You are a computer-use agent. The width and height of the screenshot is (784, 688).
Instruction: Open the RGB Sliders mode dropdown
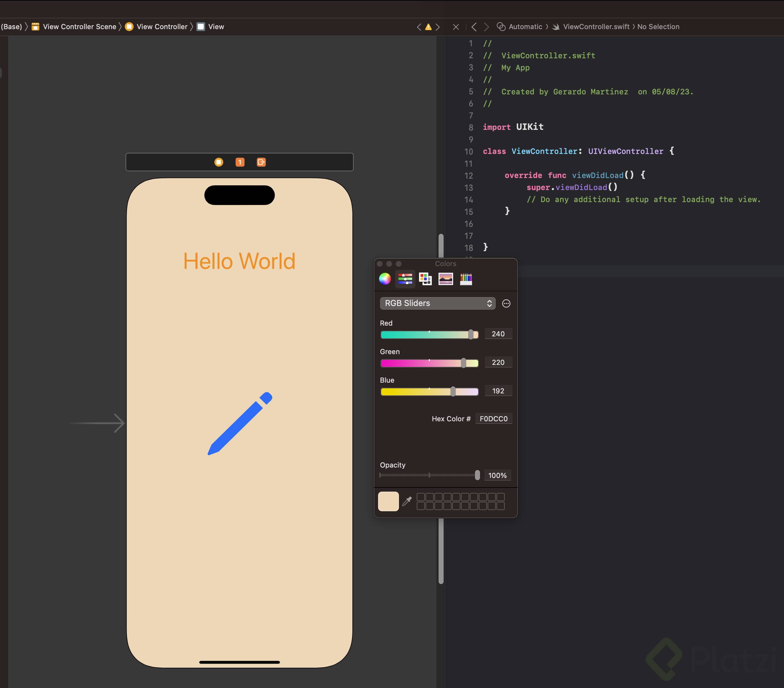[437, 303]
